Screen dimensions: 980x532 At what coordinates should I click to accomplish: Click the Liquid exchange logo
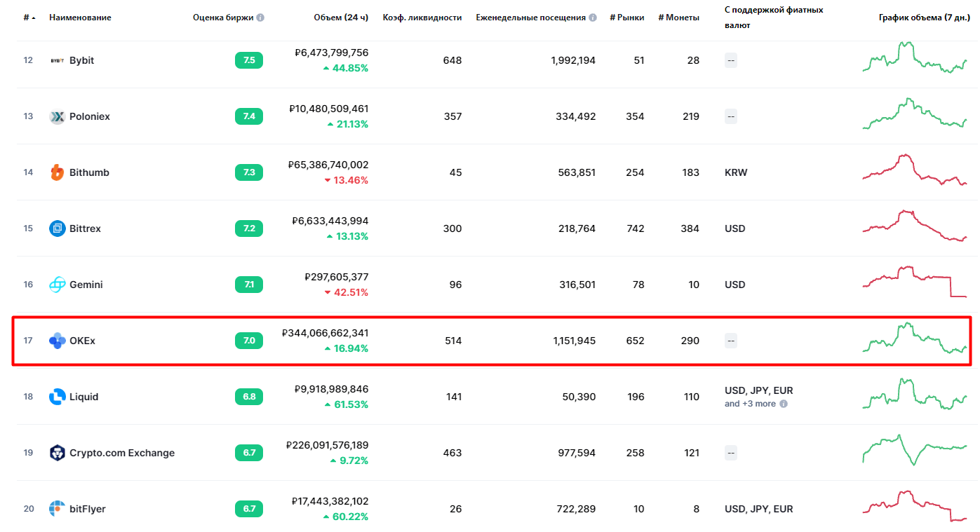point(58,397)
